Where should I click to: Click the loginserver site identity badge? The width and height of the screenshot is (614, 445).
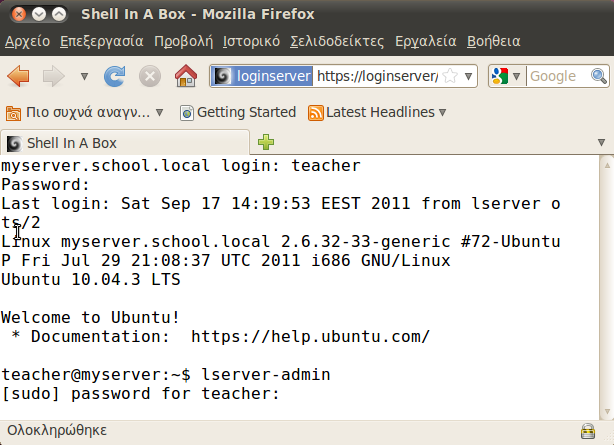tap(262, 76)
